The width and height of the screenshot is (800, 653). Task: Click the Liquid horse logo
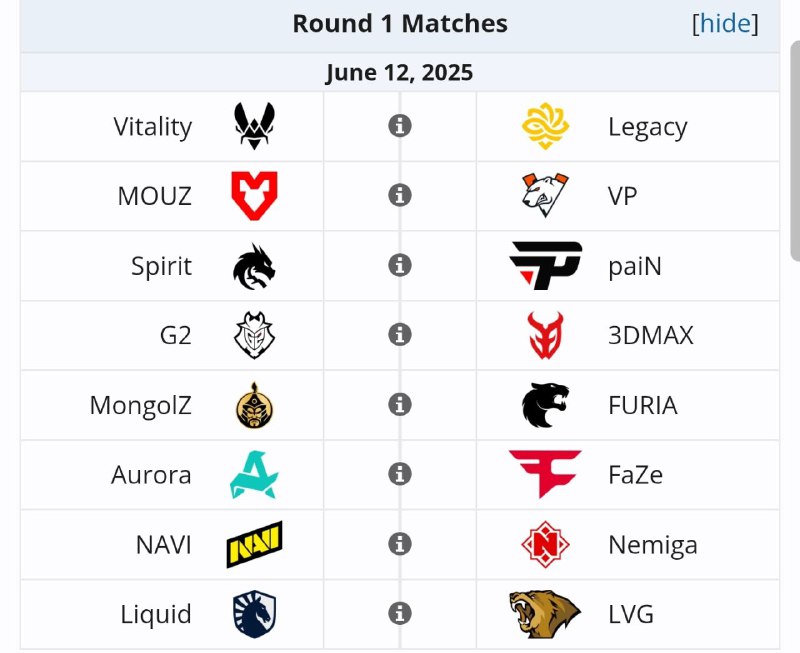coord(254,613)
